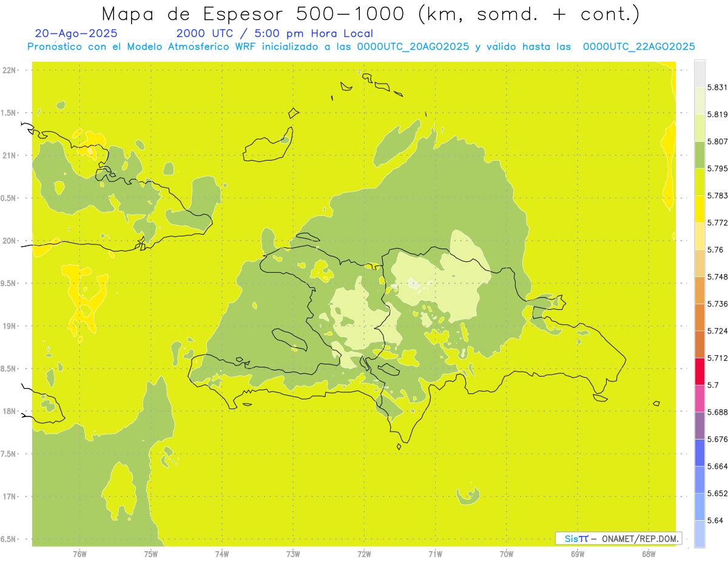The image size is (728, 562).
Task: Click the 72W longitude label
Action: [364, 554]
